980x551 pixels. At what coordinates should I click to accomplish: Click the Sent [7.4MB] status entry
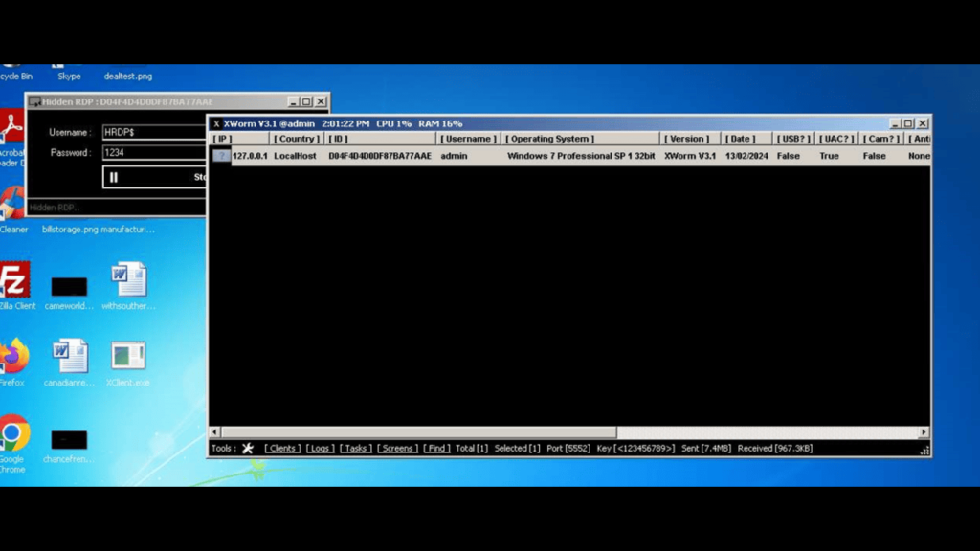(706, 448)
